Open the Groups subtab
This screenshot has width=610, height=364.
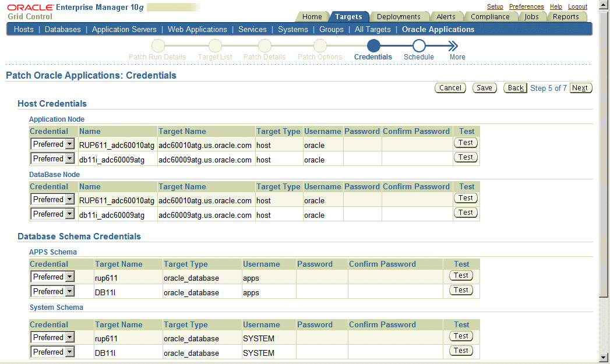click(x=332, y=29)
